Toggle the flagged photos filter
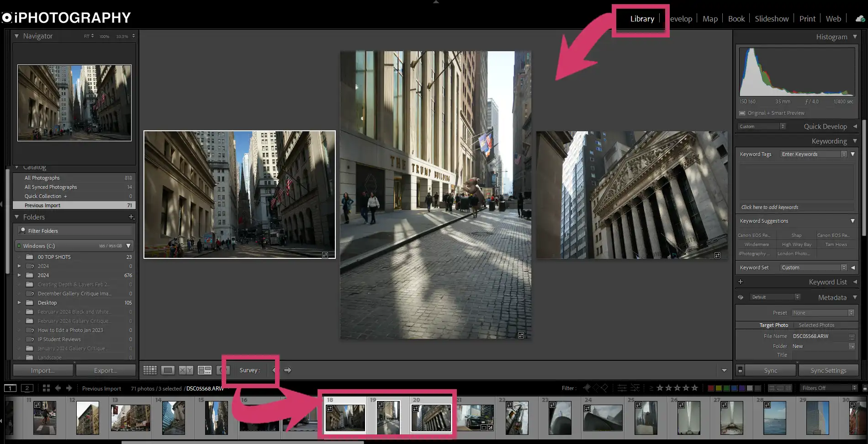The image size is (868, 444). click(x=587, y=388)
